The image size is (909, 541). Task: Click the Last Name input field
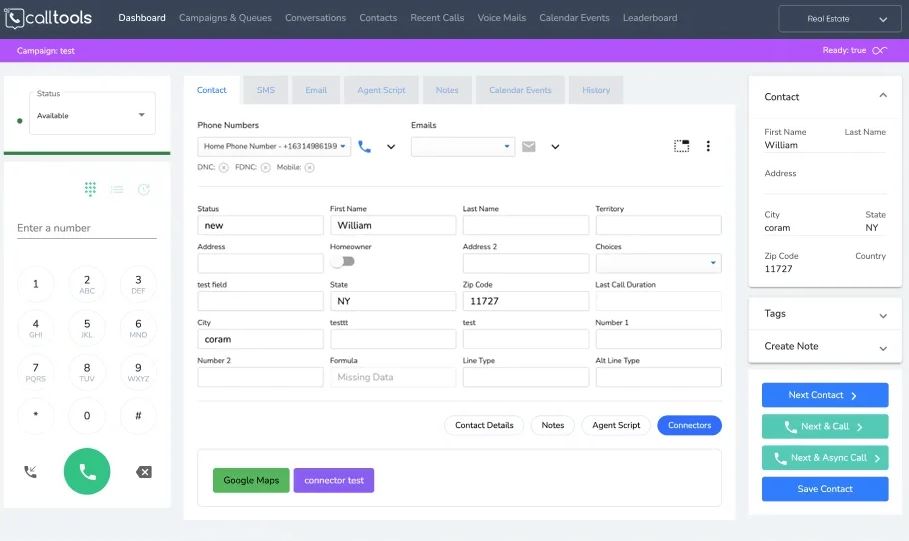coord(526,225)
